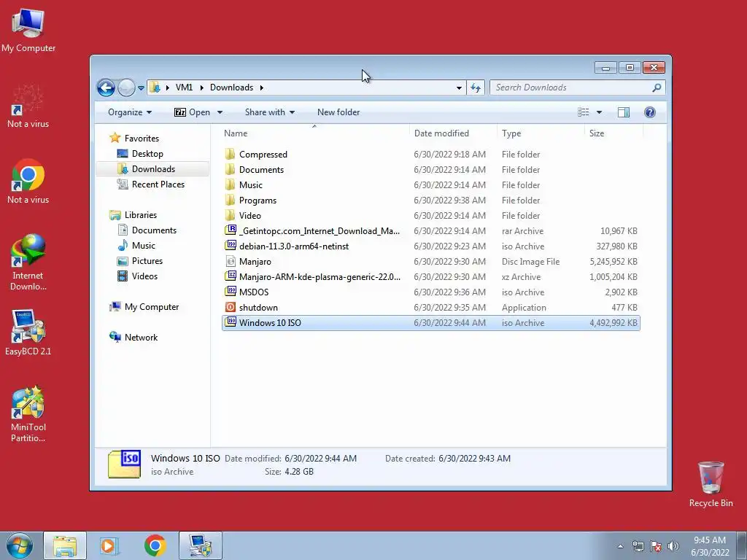Show hidden tray icons arrow
The image size is (747, 560).
point(620,546)
